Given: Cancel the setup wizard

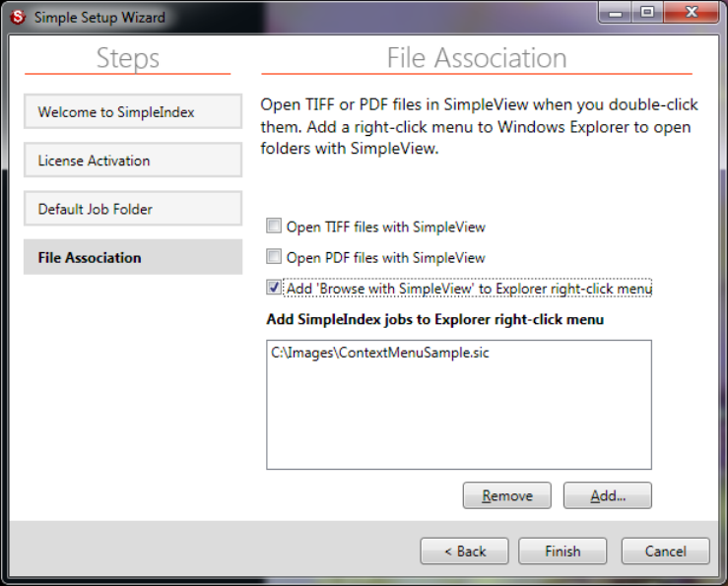Looking at the screenshot, I should 665,552.
